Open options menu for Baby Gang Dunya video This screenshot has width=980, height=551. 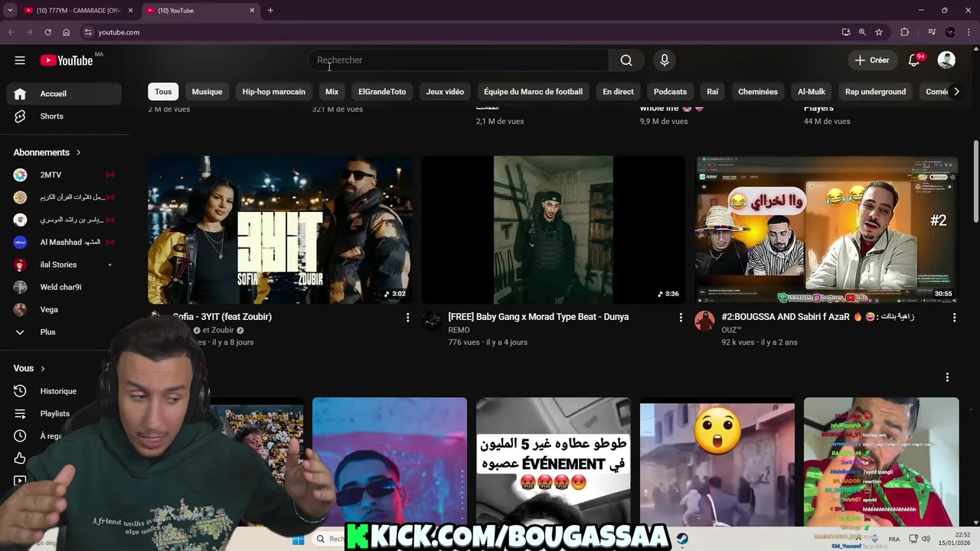[x=681, y=318]
